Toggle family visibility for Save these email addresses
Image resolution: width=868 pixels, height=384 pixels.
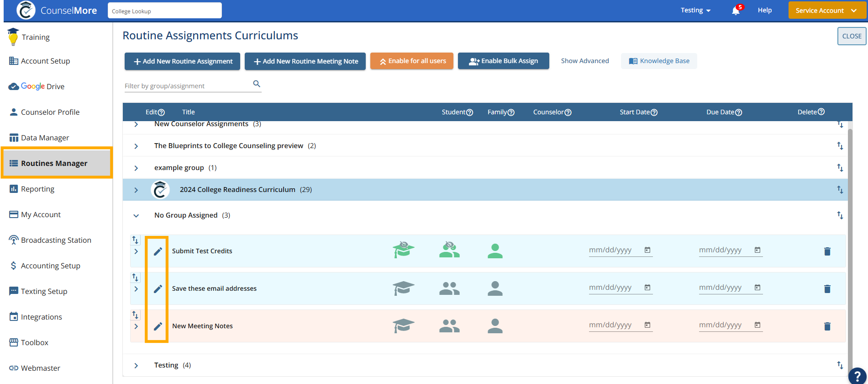[449, 288]
